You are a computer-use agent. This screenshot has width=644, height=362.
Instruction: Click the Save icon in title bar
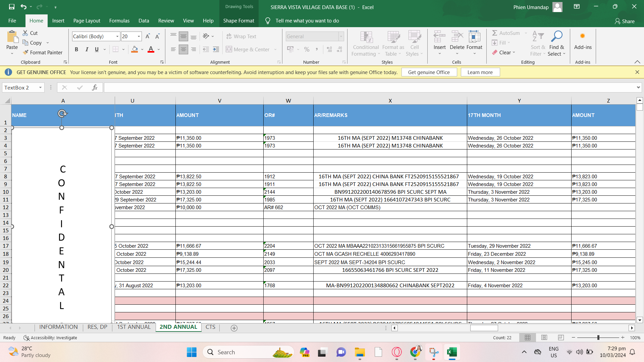(12, 7)
